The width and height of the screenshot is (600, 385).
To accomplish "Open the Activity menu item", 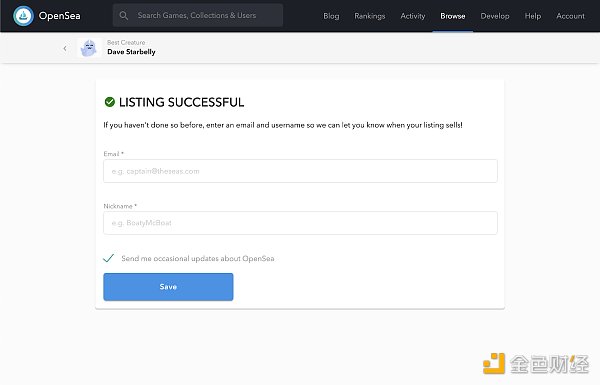I will click(x=412, y=16).
